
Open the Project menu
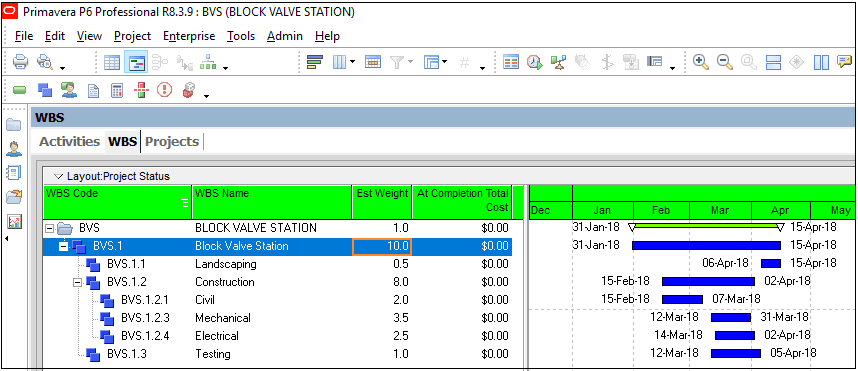[x=132, y=36]
